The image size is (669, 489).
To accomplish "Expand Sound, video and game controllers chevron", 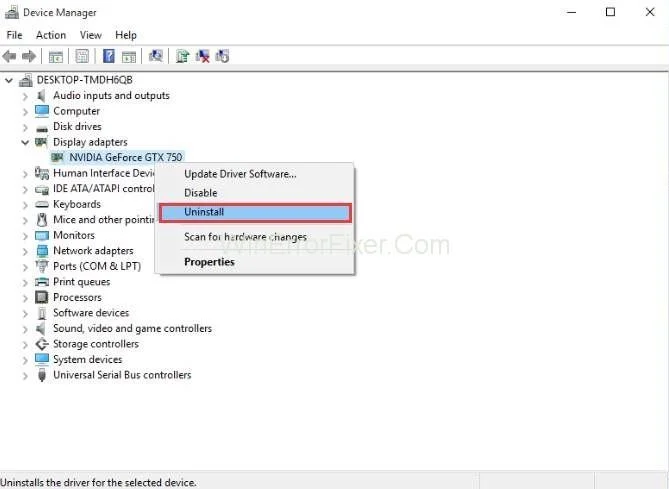I will tap(25, 329).
